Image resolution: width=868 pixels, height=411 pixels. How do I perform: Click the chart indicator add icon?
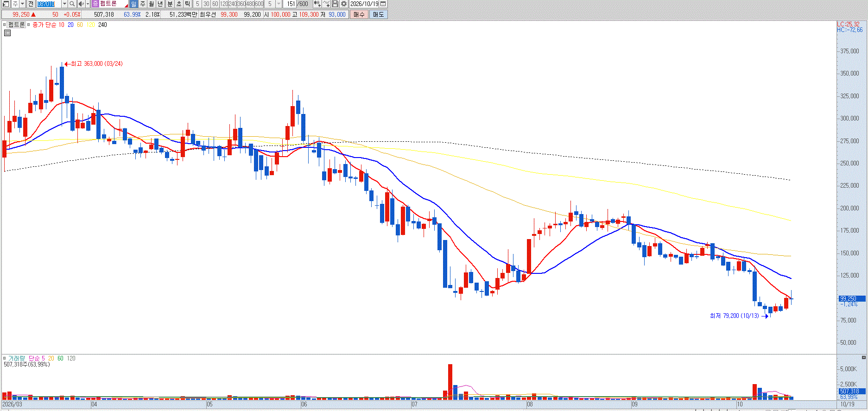(326, 4)
